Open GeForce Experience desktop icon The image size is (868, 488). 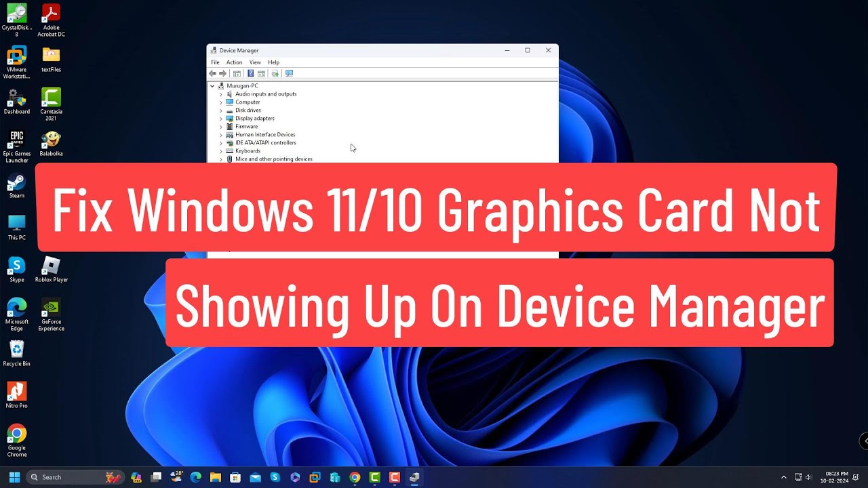[x=51, y=314]
